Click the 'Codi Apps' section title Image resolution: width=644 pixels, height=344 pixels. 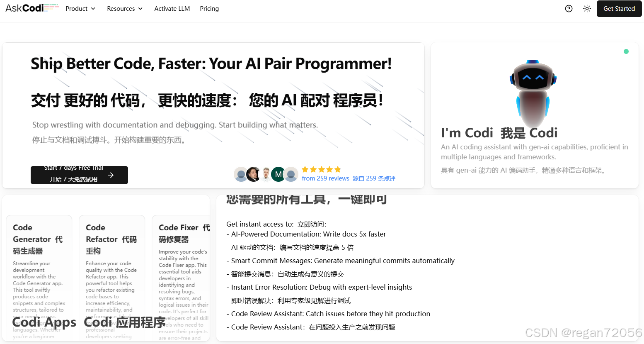44,322
